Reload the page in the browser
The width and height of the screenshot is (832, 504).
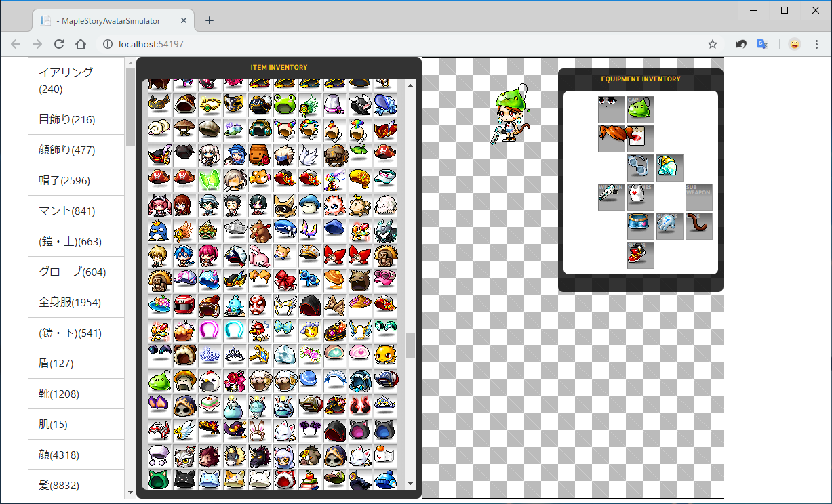(x=59, y=44)
